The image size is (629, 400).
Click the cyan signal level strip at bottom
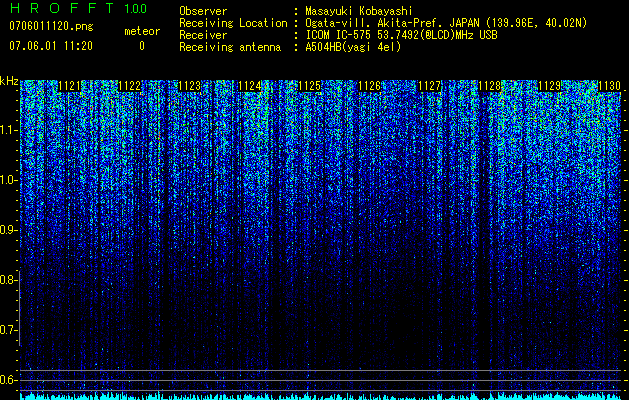point(320,396)
